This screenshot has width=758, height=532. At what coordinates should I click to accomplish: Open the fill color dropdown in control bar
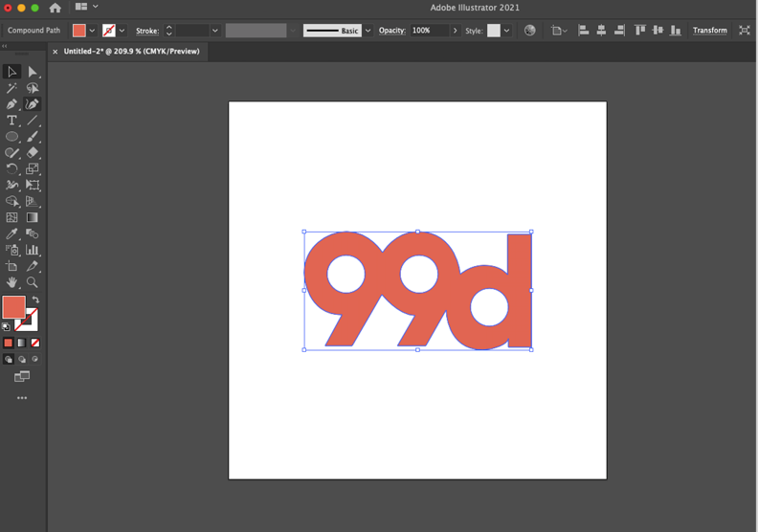click(92, 31)
